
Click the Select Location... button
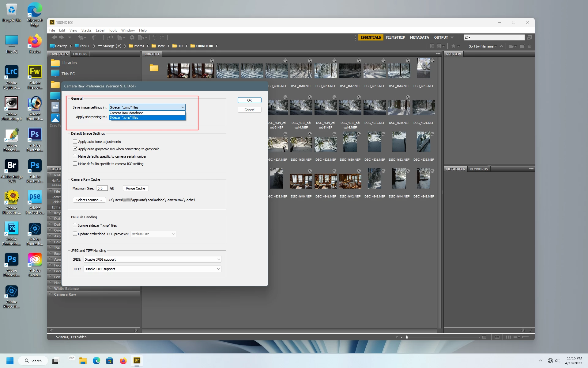tap(89, 200)
